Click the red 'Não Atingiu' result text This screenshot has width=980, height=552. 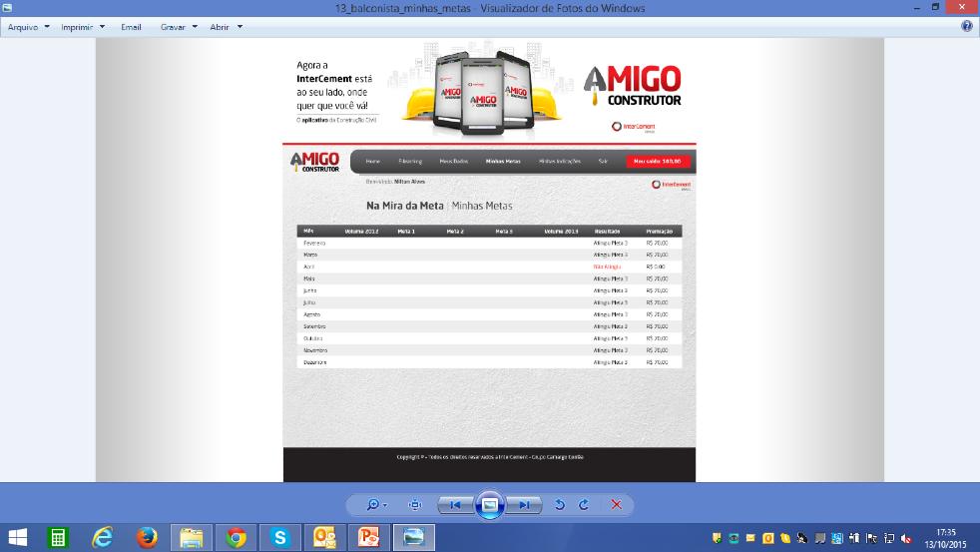(x=607, y=267)
